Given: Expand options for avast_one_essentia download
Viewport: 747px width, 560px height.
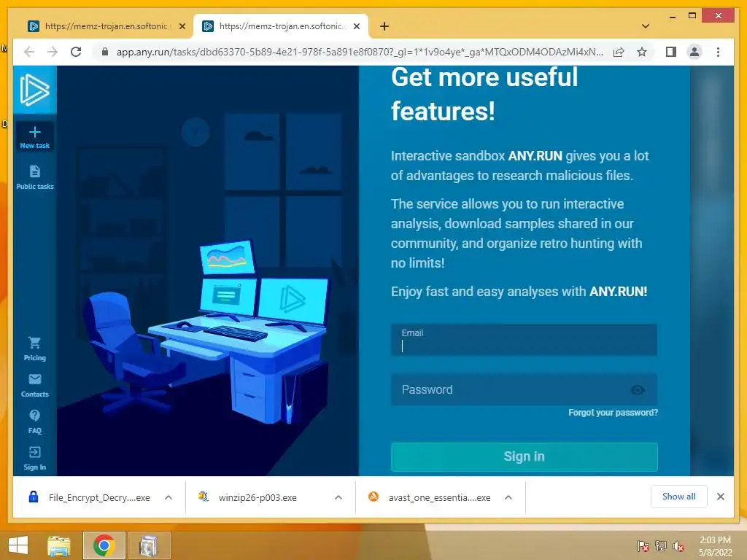Looking at the screenshot, I should 508,497.
